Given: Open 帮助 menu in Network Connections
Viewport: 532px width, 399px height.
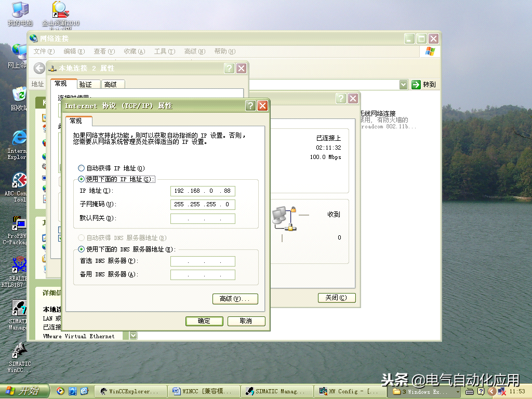Looking at the screenshot, I should [x=224, y=51].
